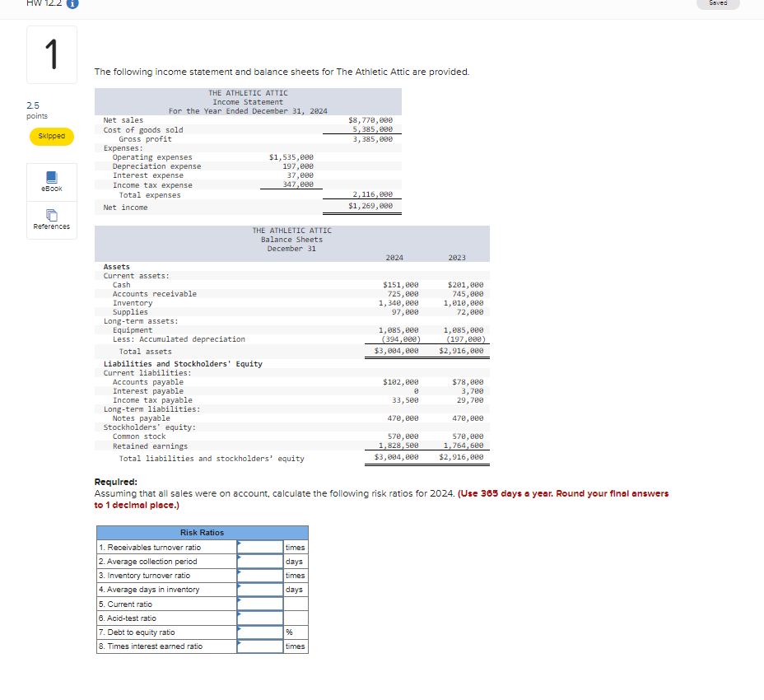Click the '4. Average days in inventory' label
The image size is (764, 700).
click(149, 590)
